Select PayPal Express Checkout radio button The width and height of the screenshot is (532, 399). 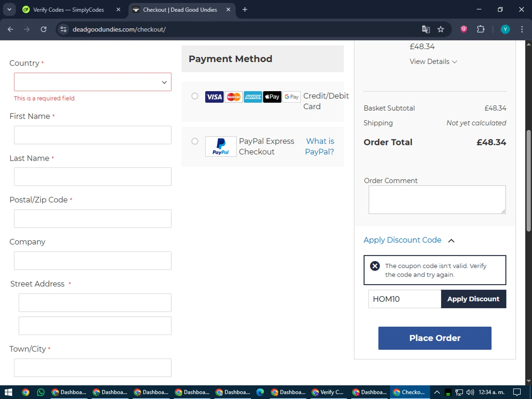point(195,142)
